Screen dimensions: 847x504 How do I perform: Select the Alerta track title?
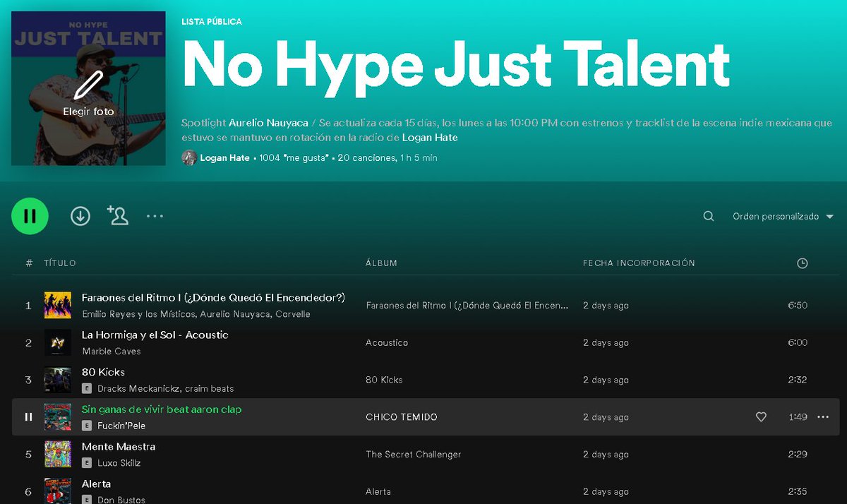(96, 484)
